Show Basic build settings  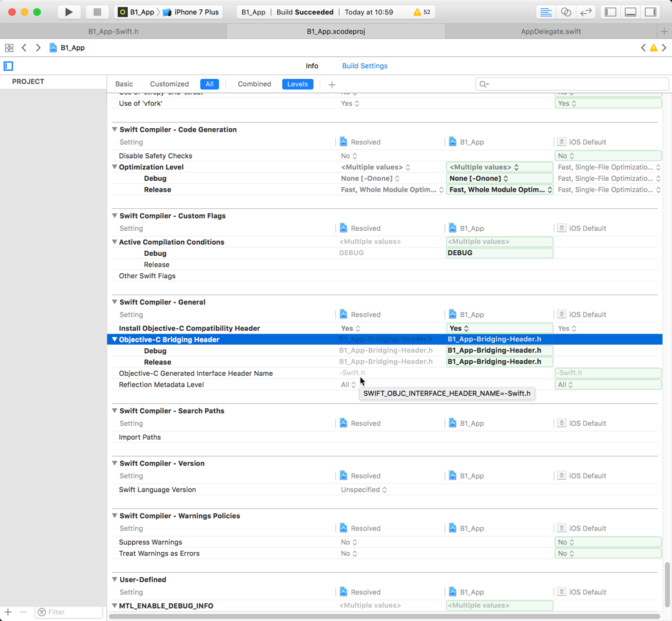tap(125, 84)
